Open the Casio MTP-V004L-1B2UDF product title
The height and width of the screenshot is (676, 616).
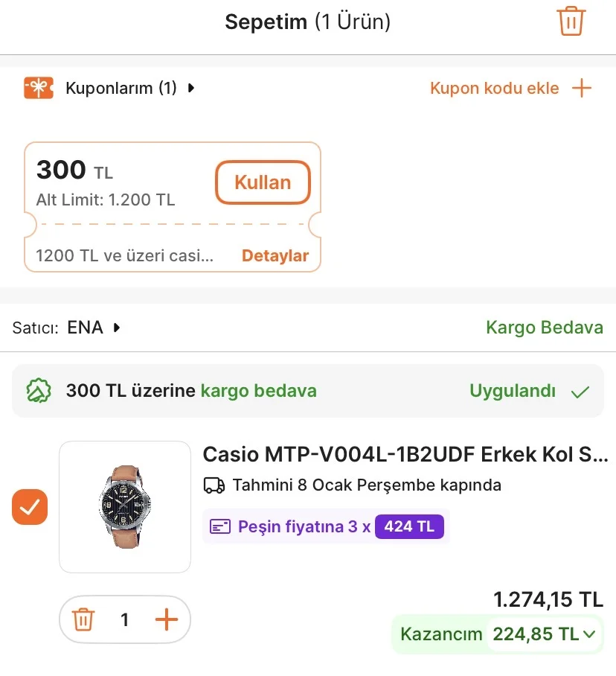405,454
